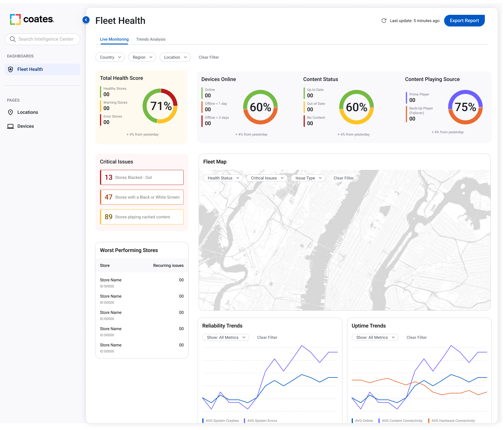The height and width of the screenshot is (430, 504).
Task: Expand the Region filter dropdown
Action: pos(142,57)
